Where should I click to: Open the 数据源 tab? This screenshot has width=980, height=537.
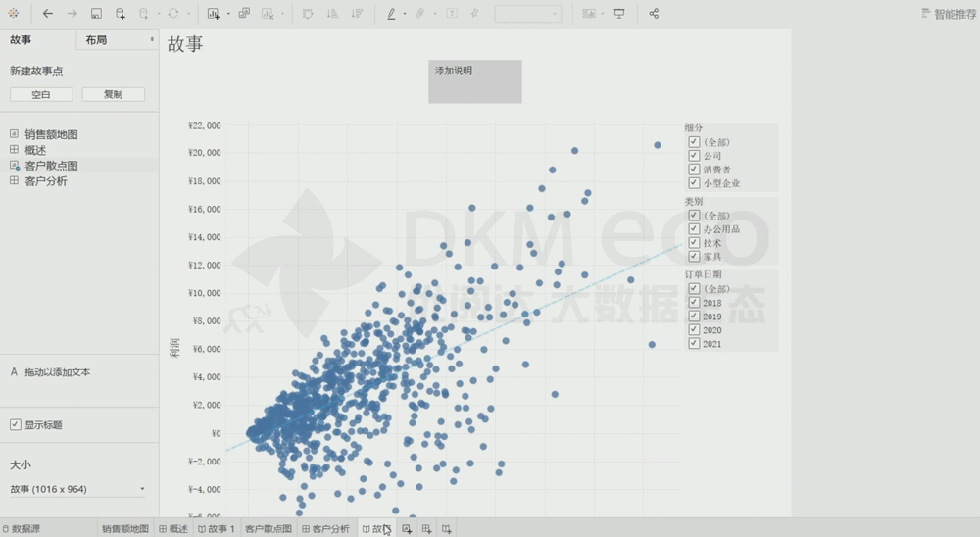21,529
